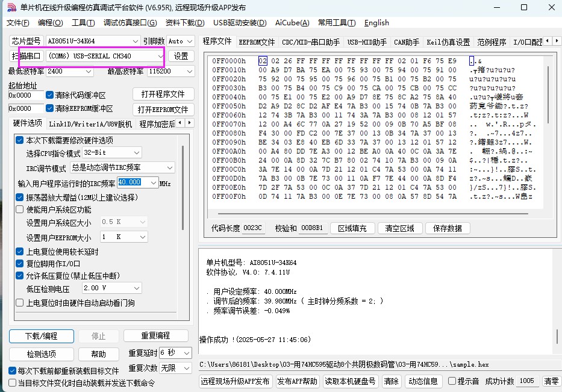Toggle 清除EEPROM缓冲区 checkbox
The width and height of the screenshot is (562, 392).
coord(49,108)
